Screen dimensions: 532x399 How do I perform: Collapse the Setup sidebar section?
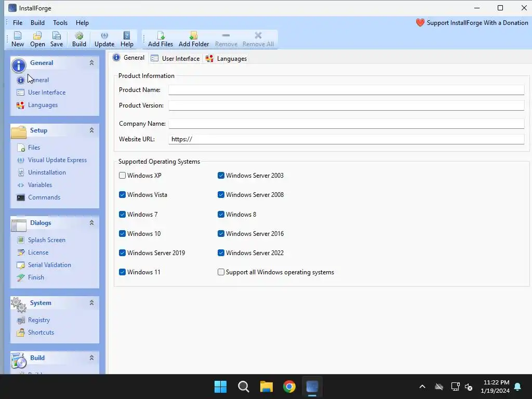(x=91, y=130)
